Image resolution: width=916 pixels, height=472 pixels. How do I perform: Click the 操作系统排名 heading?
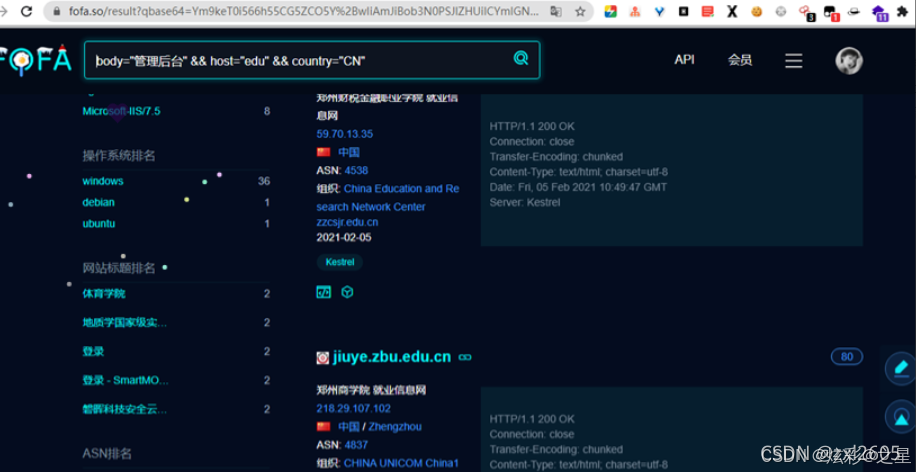coord(119,156)
